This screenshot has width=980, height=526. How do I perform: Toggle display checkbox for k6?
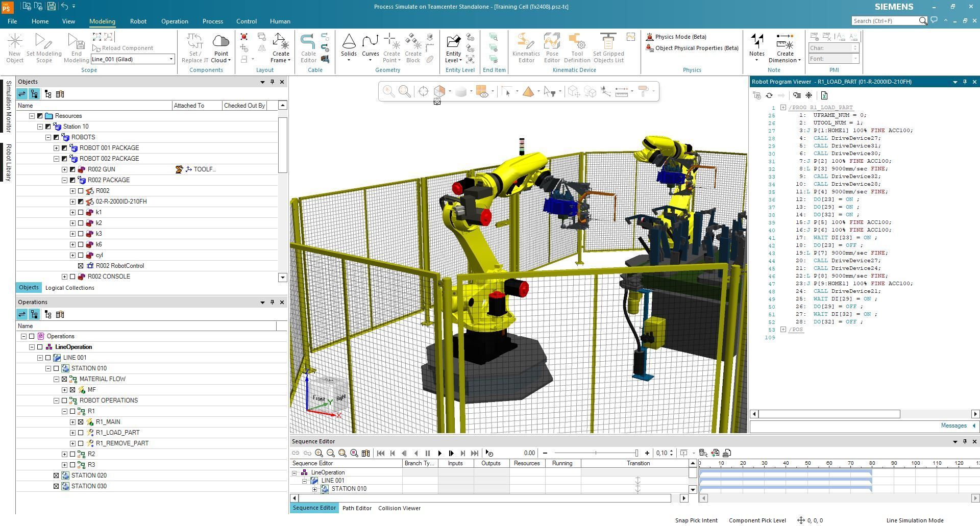[81, 244]
